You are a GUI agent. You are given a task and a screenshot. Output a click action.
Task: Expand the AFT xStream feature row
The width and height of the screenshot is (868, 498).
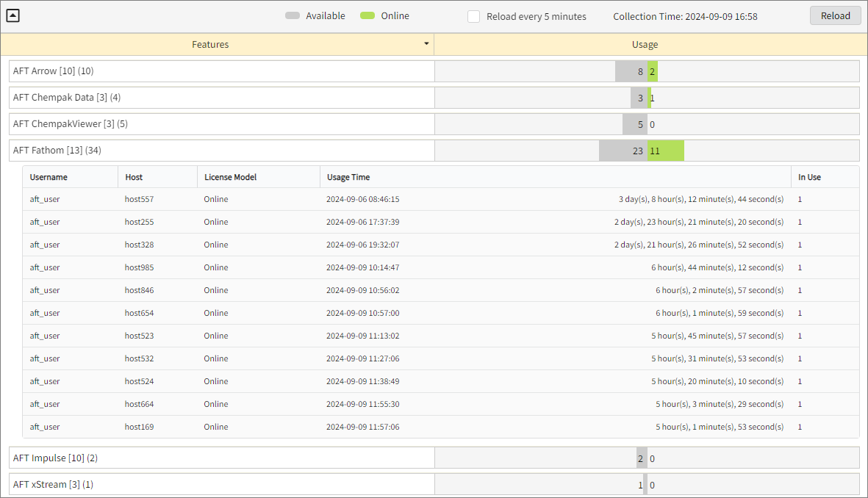[x=220, y=484]
